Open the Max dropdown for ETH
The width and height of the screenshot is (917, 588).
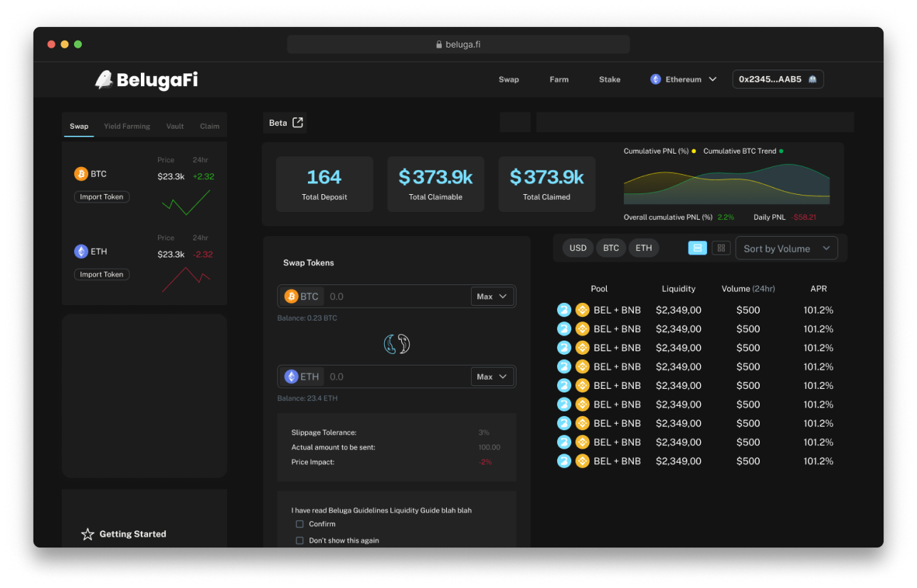pyautogui.click(x=492, y=377)
